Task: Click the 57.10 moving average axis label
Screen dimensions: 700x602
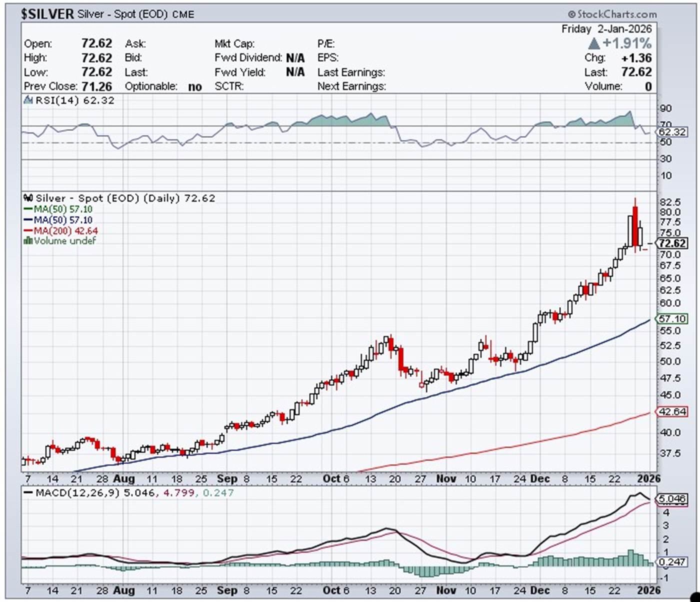Action: coord(671,318)
